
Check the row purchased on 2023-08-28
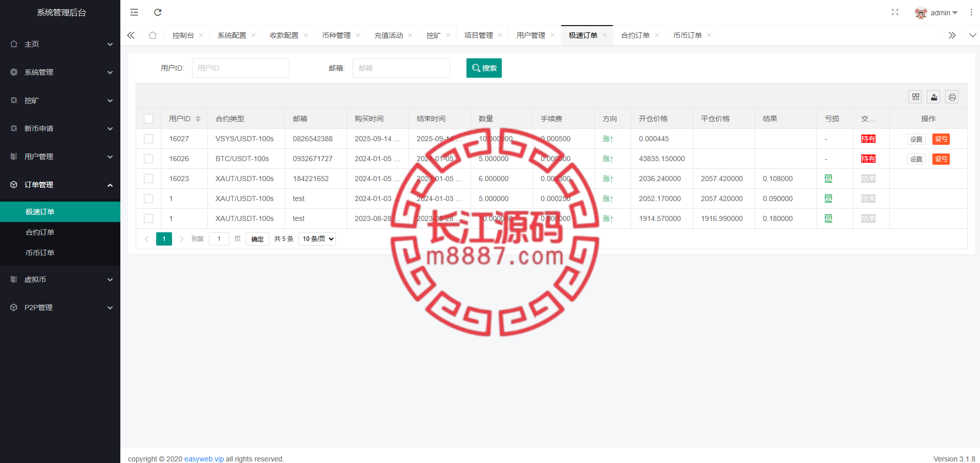pyautogui.click(x=148, y=218)
